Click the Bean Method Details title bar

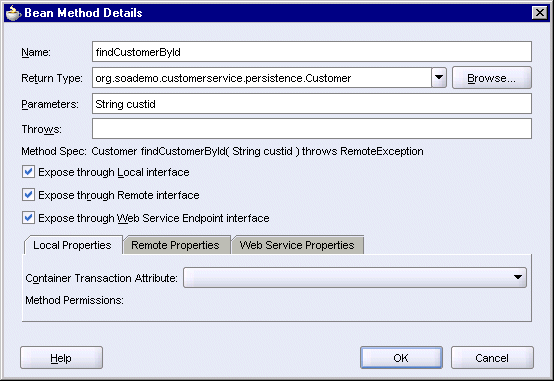(x=277, y=13)
